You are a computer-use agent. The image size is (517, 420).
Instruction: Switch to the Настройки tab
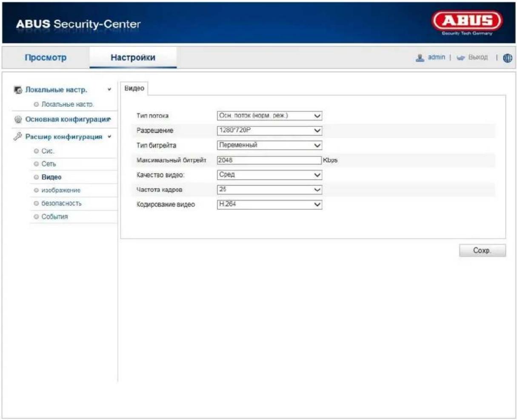pyautogui.click(x=133, y=57)
